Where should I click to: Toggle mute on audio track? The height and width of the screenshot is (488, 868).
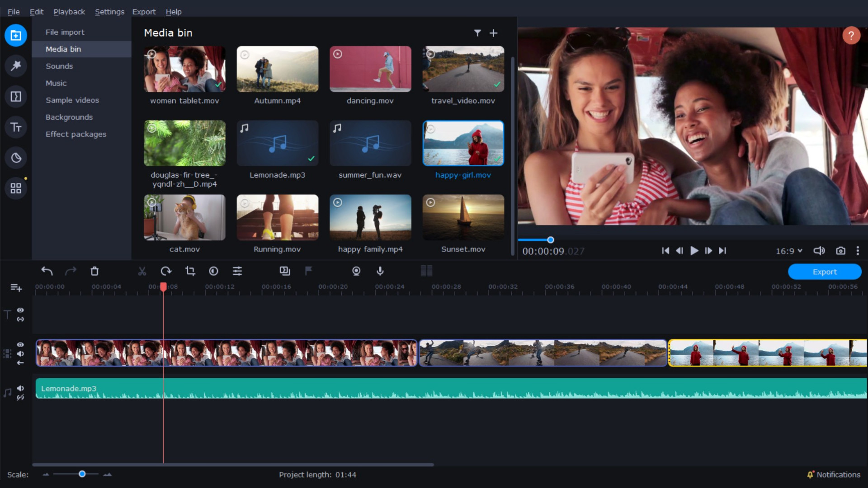[x=20, y=388]
